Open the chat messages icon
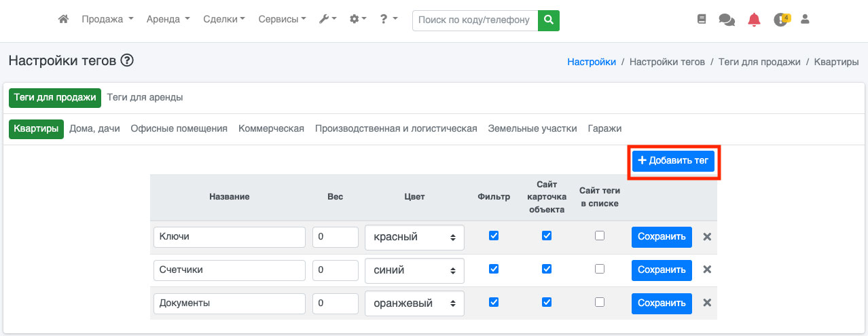The height and width of the screenshot is (336, 868). [x=726, y=20]
